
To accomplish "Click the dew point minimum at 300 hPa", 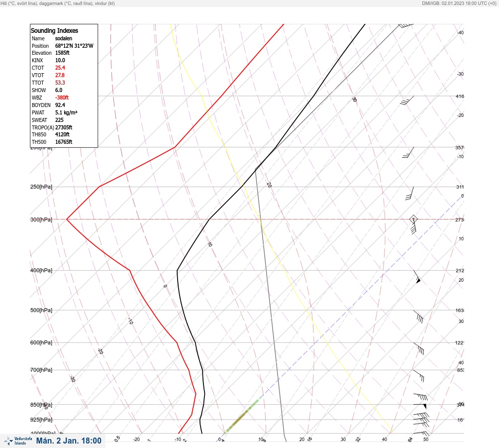I will pyautogui.click(x=67, y=220).
